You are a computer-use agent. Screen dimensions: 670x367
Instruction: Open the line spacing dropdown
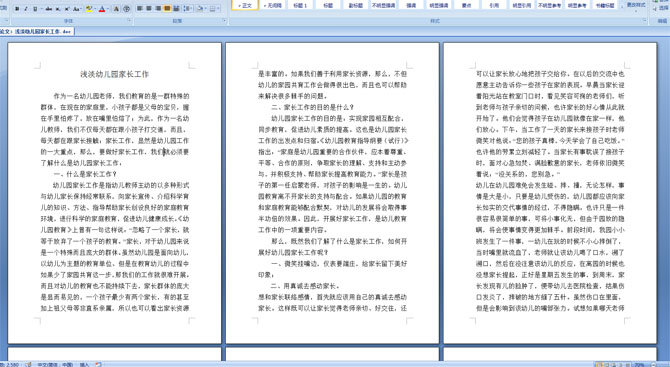(x=188, y=8)
